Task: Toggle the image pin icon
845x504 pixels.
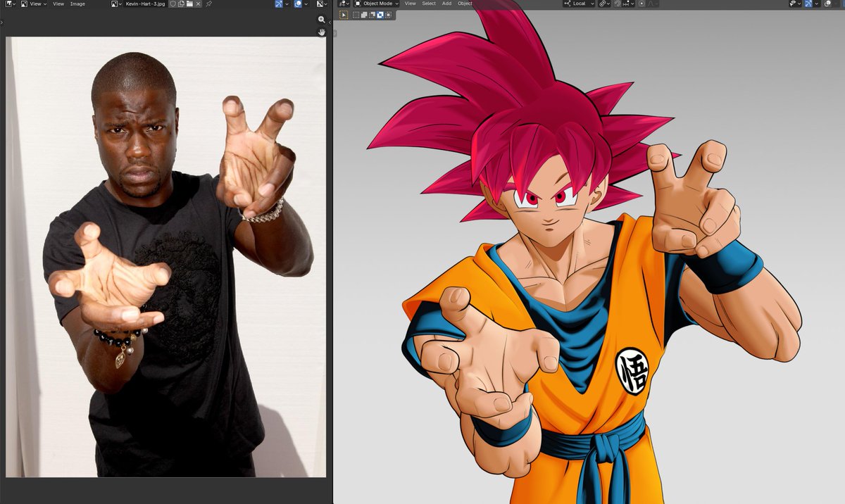Action: point(208,4)
